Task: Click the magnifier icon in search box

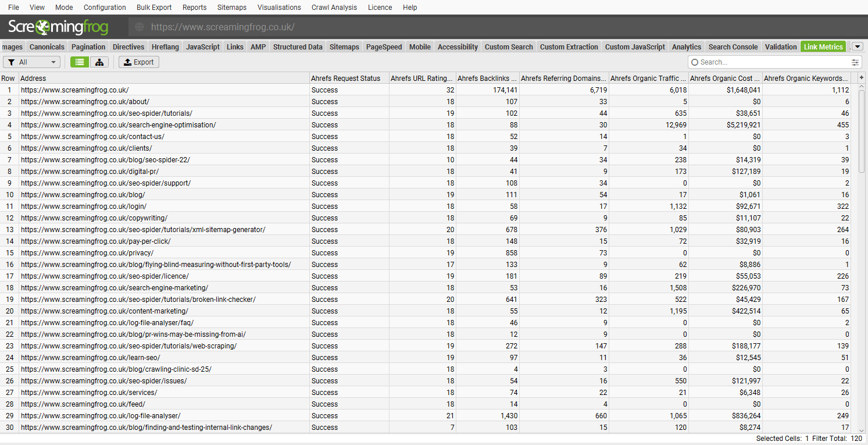Action: [x=694, y=62]
